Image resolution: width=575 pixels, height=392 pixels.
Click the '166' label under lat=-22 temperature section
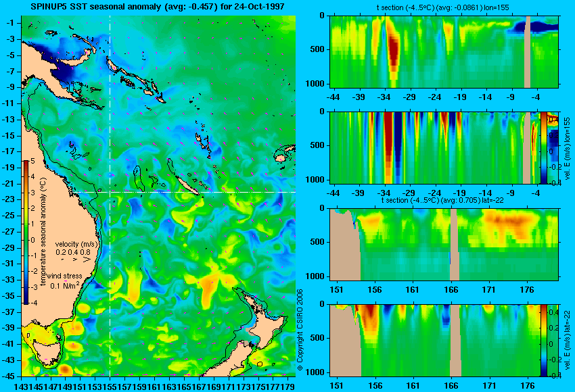451,290
